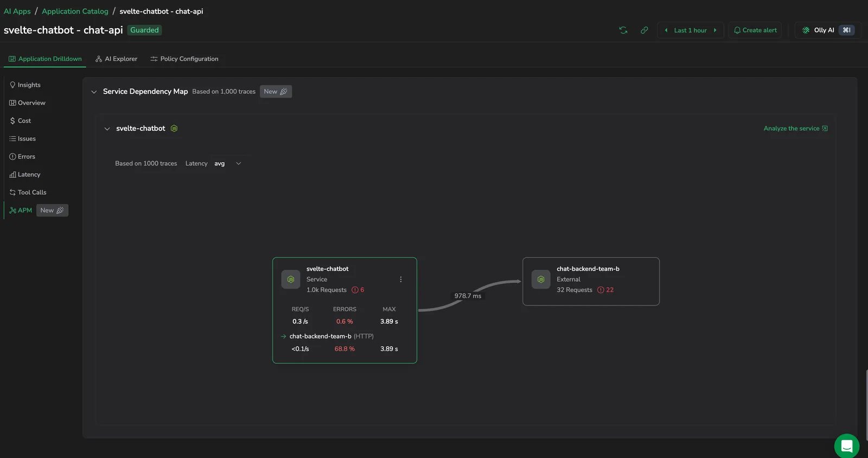Image resolution: width=868 pixels, height=458 pixels.
Task: Switch to Policy Configuration tab
Action: click(184, 59)
